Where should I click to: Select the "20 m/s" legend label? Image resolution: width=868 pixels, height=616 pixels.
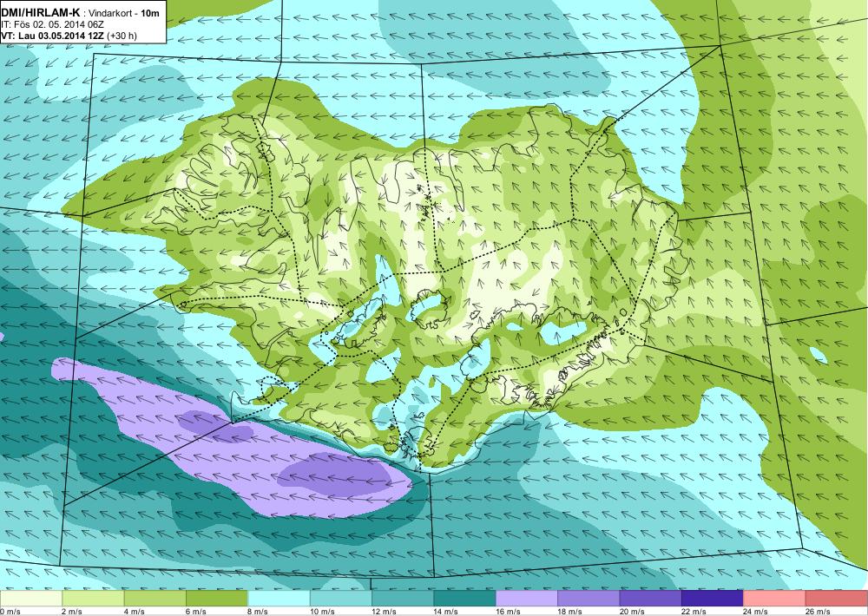click(x=632, y=612)
